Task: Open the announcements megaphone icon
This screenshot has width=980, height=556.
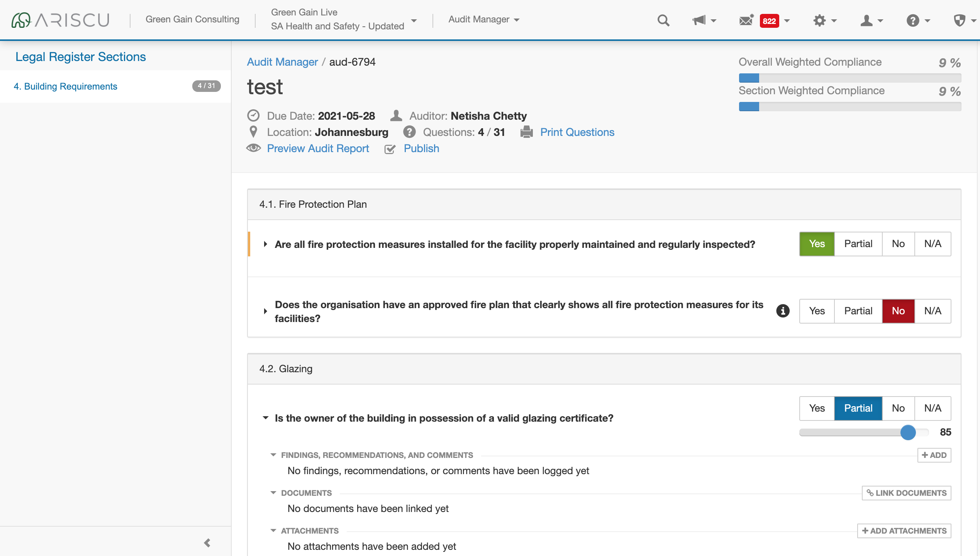Action: [x=699, y=20]
